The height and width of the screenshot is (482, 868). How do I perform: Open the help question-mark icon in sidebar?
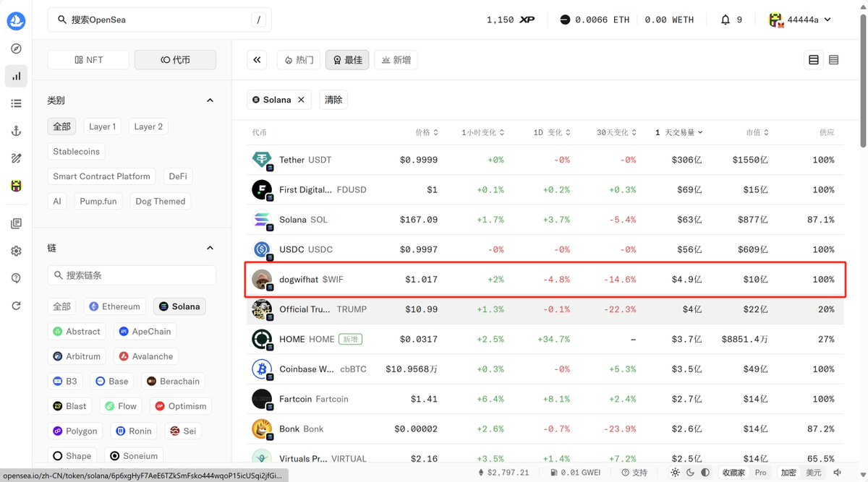pos(16,278)
